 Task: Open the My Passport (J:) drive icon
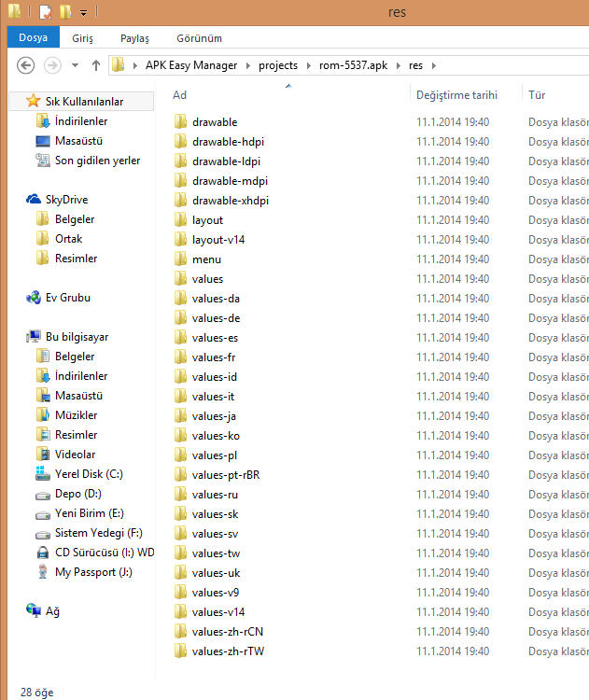43,572
